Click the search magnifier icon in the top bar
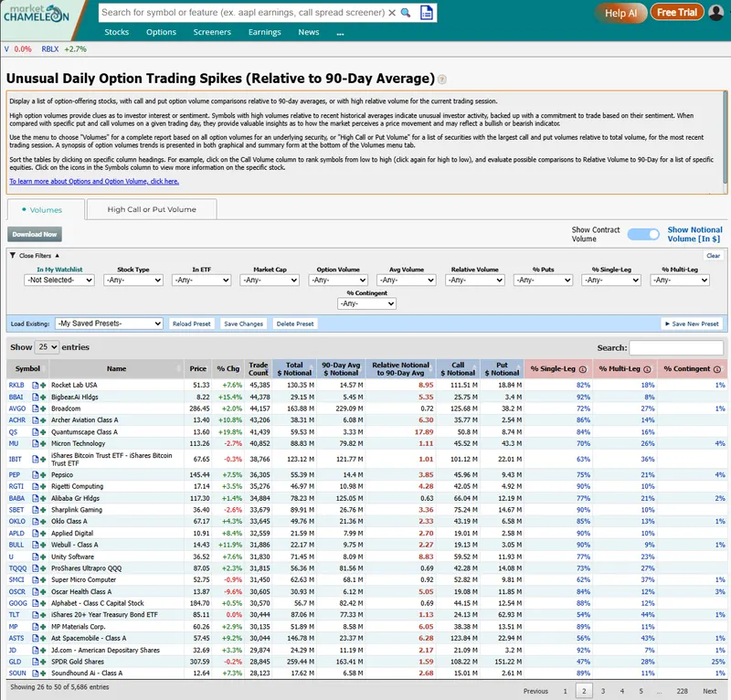The width and height of the screenshot is (731, 700). click(x=405, y=13)
